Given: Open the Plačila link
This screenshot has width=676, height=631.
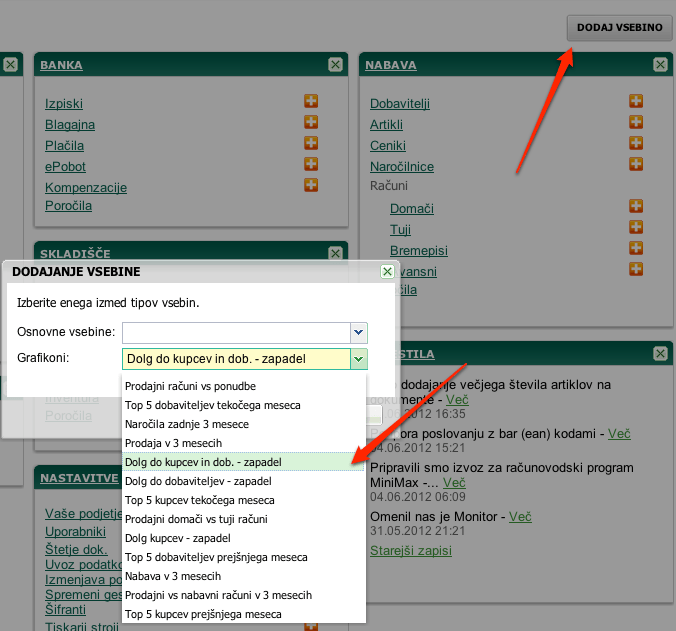Looking at the screenshot, I should 64,146.
